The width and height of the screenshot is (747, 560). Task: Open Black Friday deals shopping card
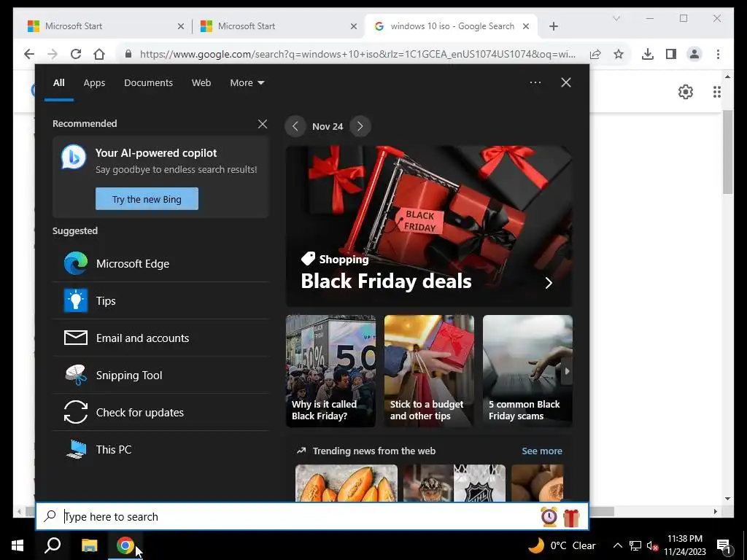pyautogui.click(x=429, y=226)
